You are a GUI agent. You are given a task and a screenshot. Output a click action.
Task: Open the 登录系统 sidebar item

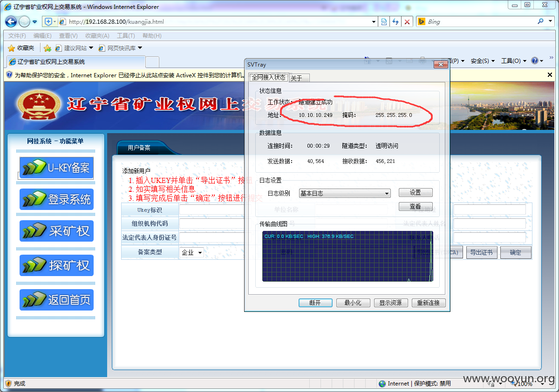[x=56, y=199]
